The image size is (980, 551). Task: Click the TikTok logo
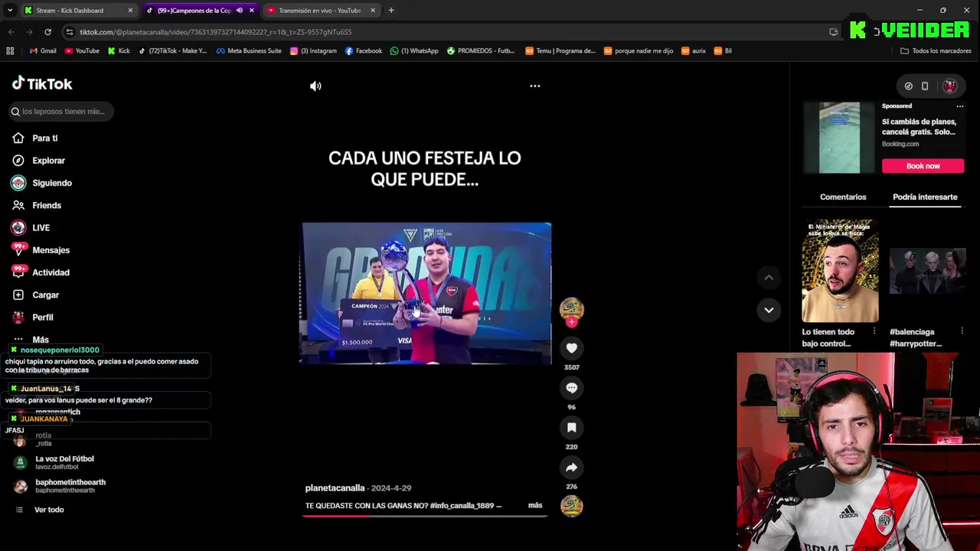pyautogui.click(x=42, y=83)
